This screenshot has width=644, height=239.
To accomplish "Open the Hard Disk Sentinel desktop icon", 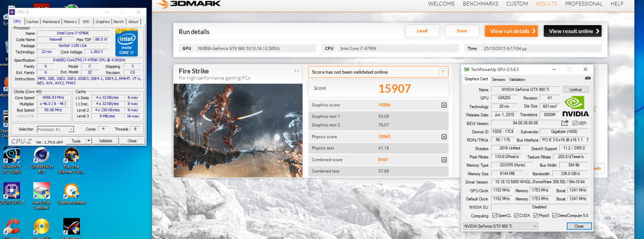I will (x=41, y=195).
